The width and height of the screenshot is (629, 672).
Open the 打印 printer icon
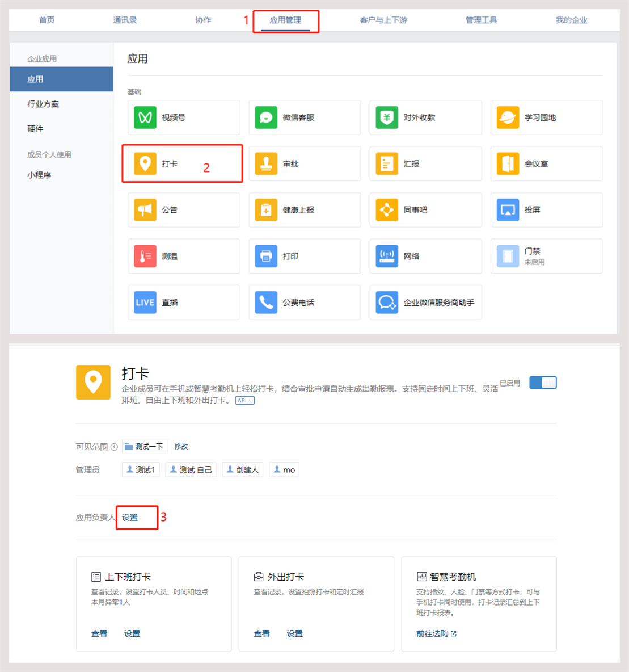[x=266, y=257]
